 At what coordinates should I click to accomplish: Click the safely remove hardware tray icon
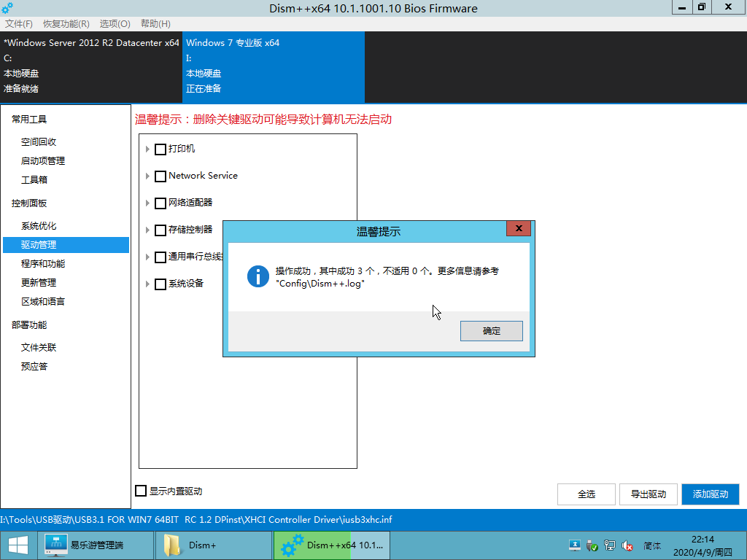pos(592,545)
